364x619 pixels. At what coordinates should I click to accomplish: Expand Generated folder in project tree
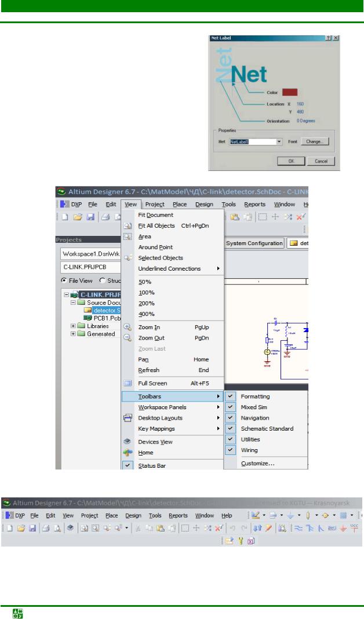[73, 334]
